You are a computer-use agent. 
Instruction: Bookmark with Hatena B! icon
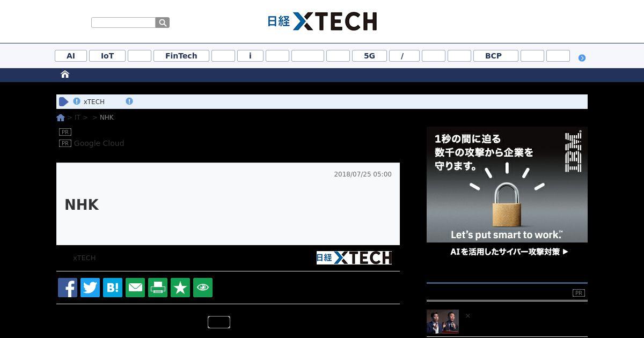113,288
